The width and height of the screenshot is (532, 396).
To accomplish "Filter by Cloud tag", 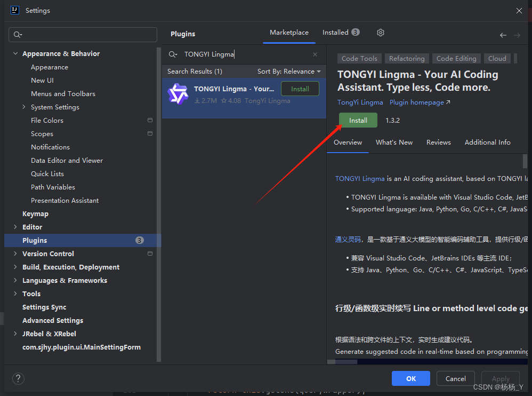I will 497,58.
